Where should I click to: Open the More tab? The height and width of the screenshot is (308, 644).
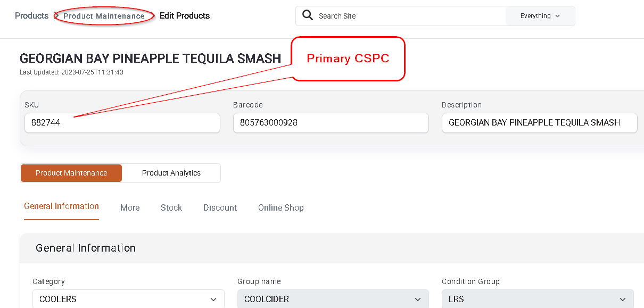point(130,207)
